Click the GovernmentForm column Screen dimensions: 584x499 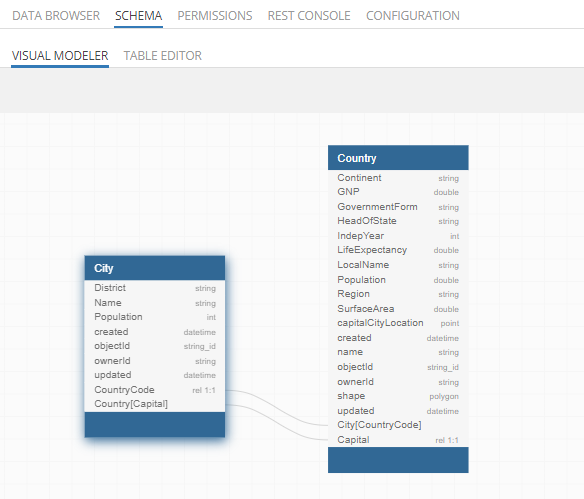click(x=398, y=207)
